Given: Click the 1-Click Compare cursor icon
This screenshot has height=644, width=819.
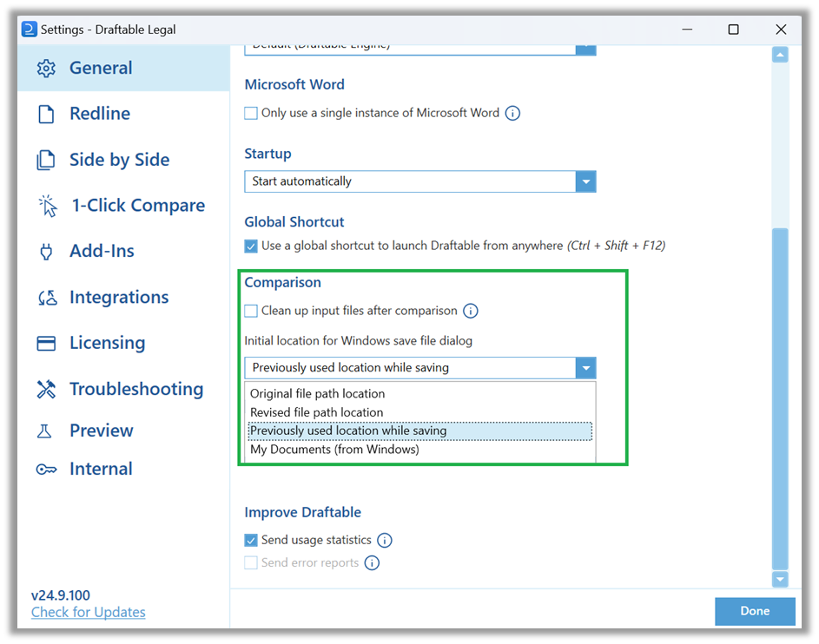Looking at the screenshot, I should 48,206.
